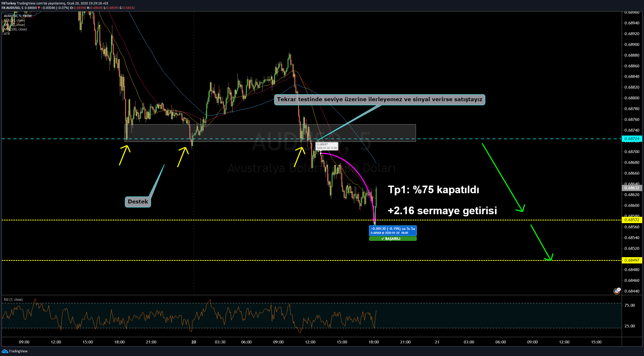
Task: Click the 03:00 time axis label
Action: tap(469, 342)
